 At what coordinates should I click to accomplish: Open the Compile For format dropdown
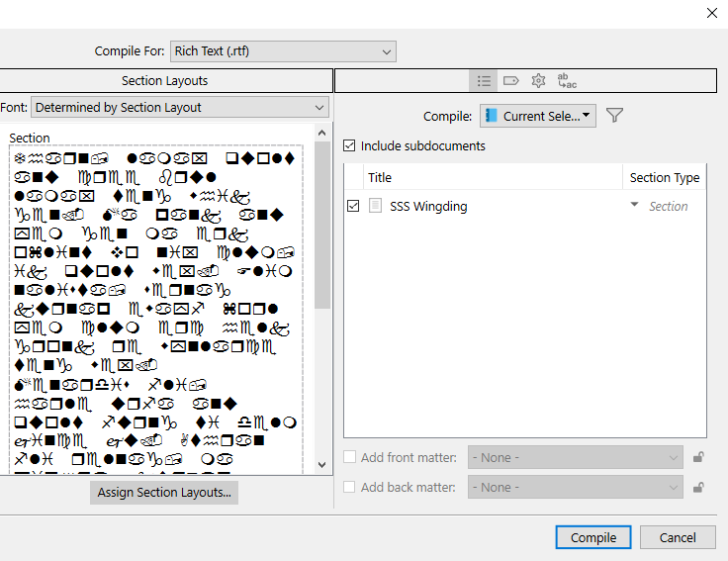[x=282, y=51]
